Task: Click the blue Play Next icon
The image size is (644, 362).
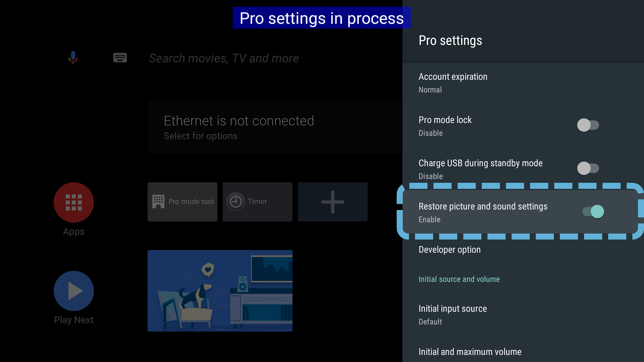Action: click(74, 291)
